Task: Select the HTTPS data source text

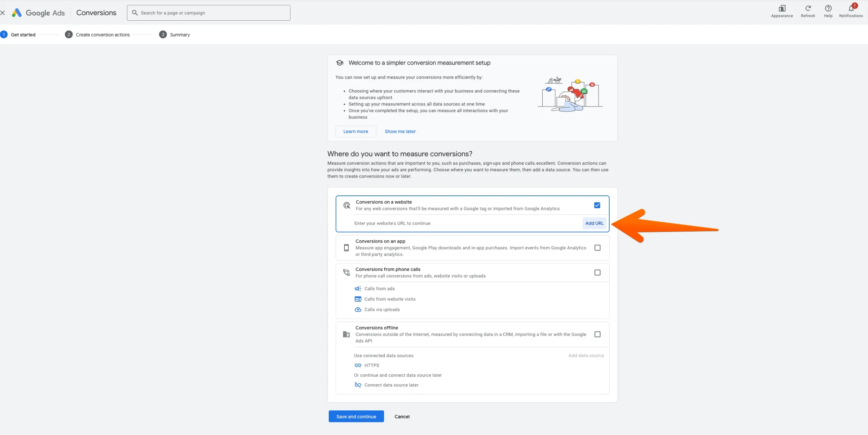Action: 372,365
